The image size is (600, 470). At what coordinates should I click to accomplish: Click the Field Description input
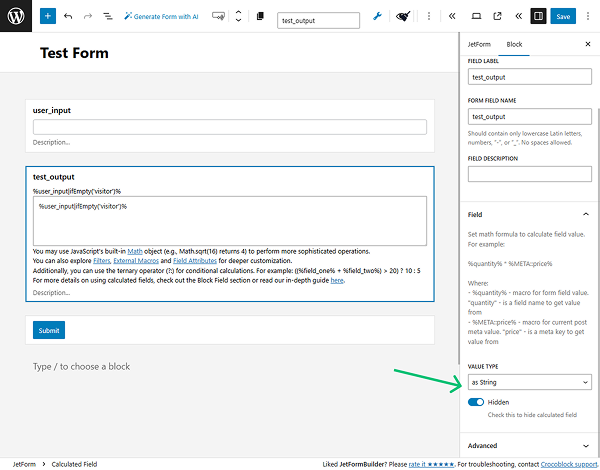click(530, 174)
